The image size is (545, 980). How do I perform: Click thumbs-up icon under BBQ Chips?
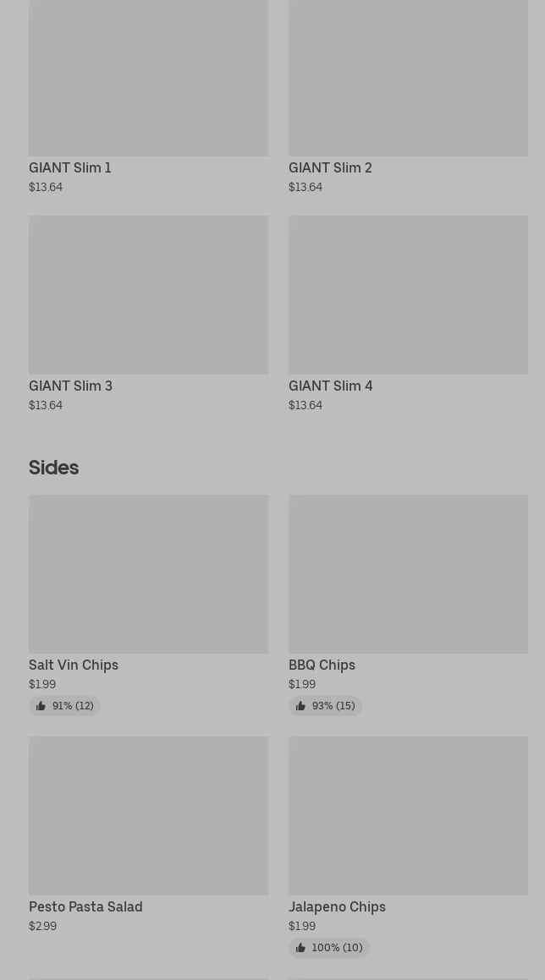pyautogui.click(x=300, y=706)
